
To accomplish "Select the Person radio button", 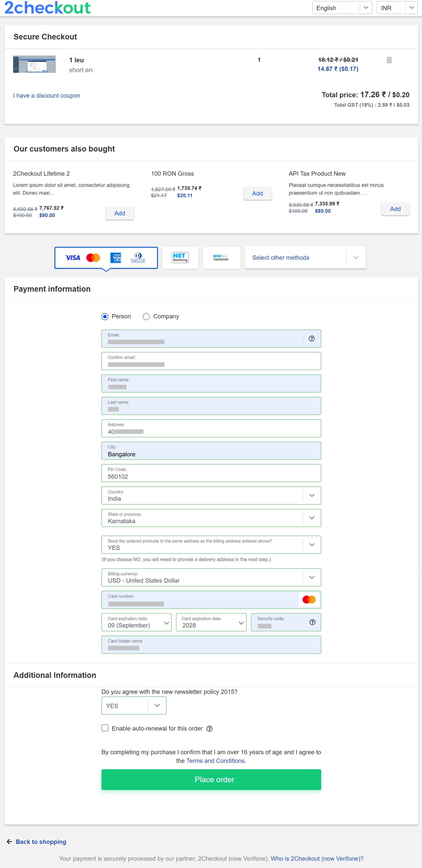I will (105, 316).
